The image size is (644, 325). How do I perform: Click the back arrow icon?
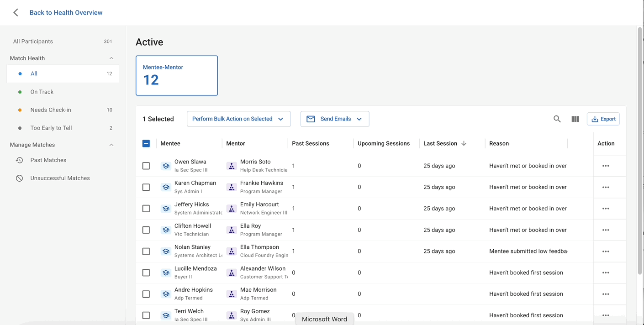pyautogui.click(x=16, y=13)
